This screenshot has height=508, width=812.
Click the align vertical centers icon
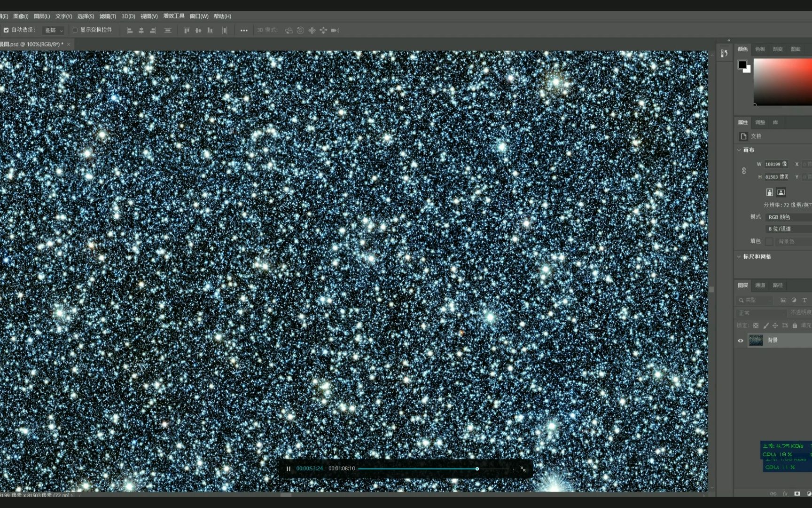tap(198, 30)
